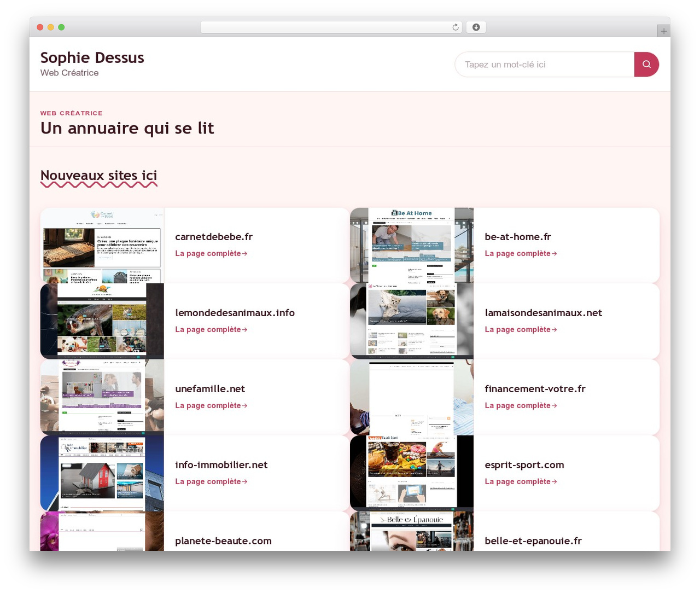700x593 pixels.
Task: Click 'La page complète' under esprit-sport.com
Action: point(521,481)
